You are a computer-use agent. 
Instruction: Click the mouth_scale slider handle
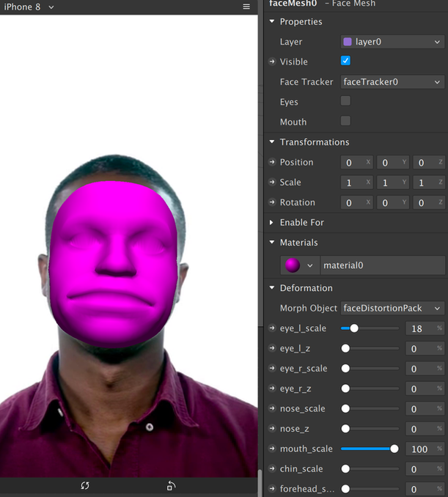[x=394, y=449]
